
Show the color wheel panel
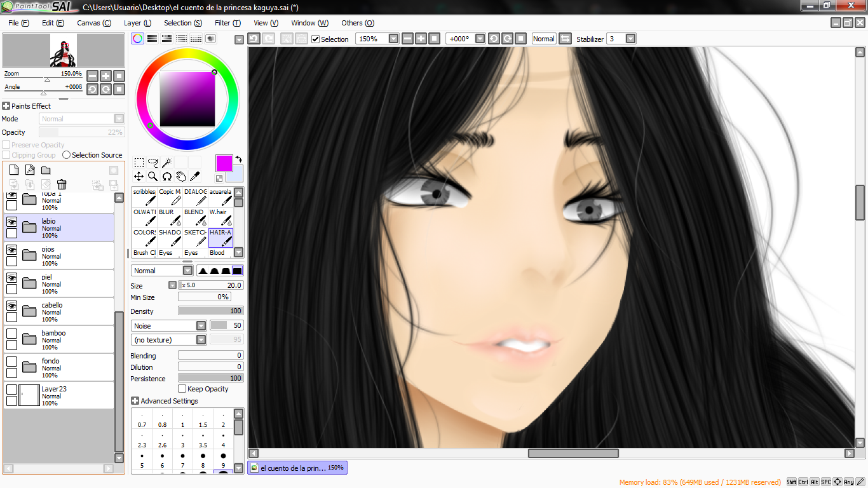tap(137, 39)
